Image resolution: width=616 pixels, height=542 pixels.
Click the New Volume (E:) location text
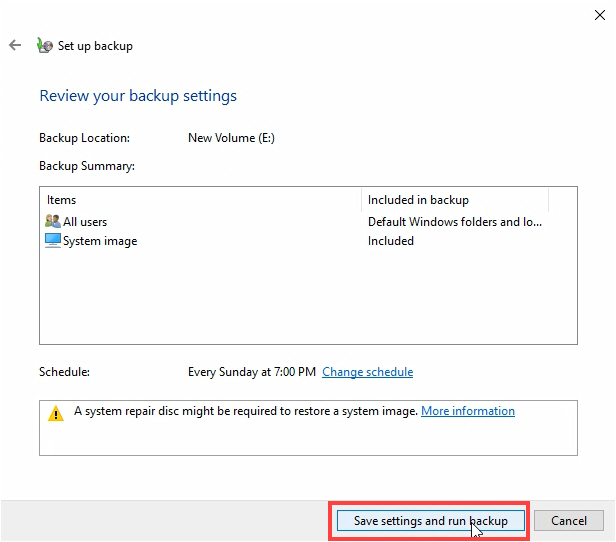[x=231, y=138]
